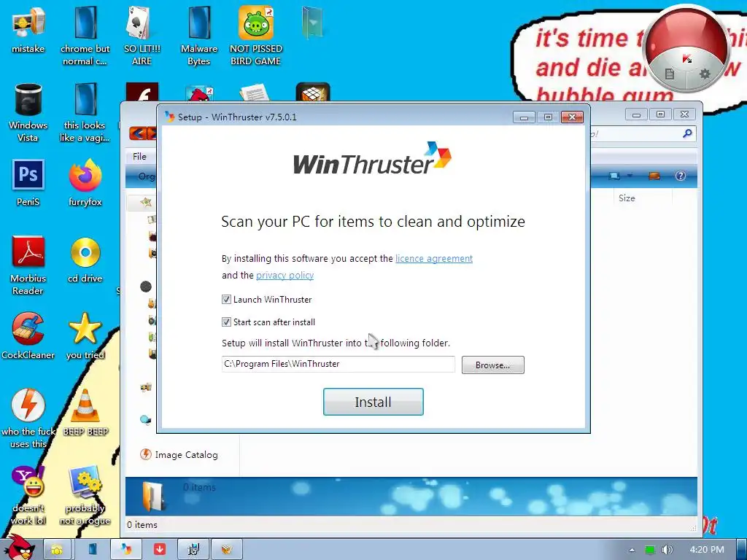Open Explorer change view dropdown arrow

click(x=630, y=176)
